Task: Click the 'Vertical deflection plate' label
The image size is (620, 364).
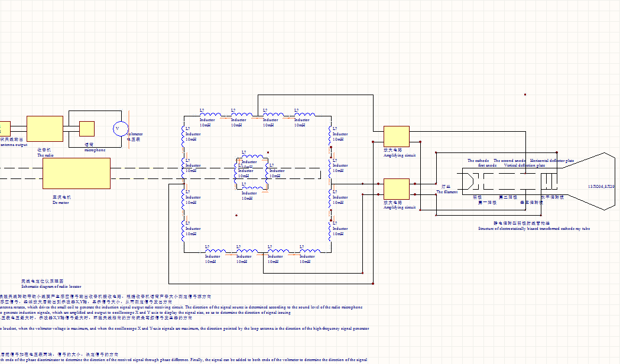Action: coord(524,165)
